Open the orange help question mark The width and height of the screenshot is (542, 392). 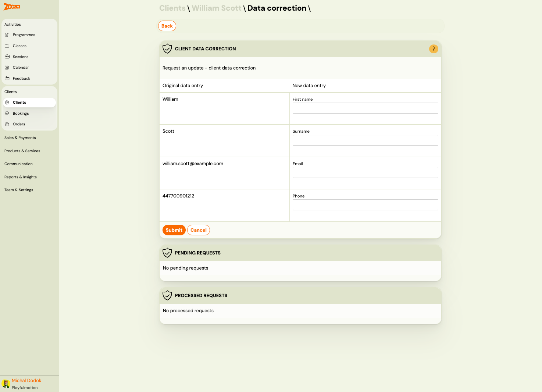(434, 49)
